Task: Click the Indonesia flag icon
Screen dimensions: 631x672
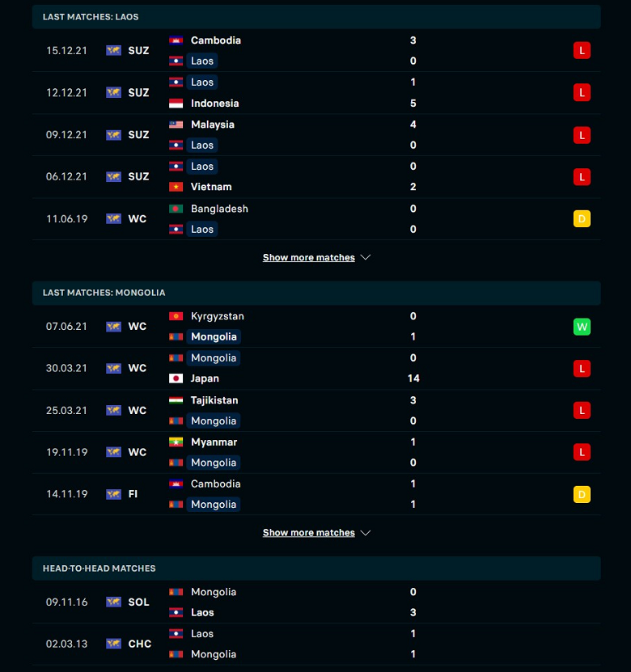Action: (x=176, y=104)
